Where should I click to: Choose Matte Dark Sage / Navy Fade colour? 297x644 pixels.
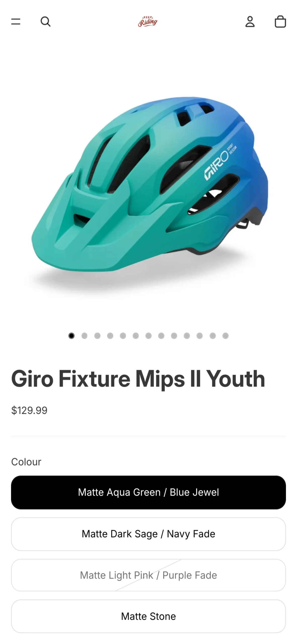148,534
